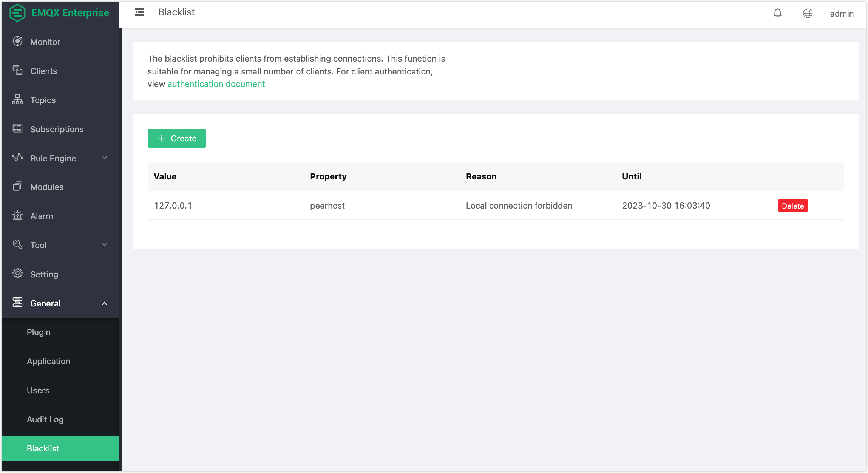Viewport: 868px width, 473px height.
Task: Open the language globe icon
Action: [x=808, y=13]
